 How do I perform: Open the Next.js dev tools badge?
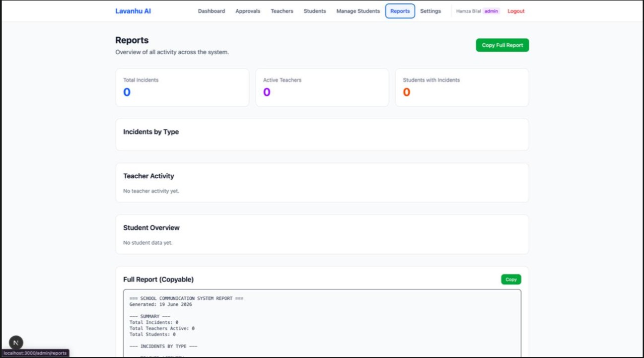(16, 343)
